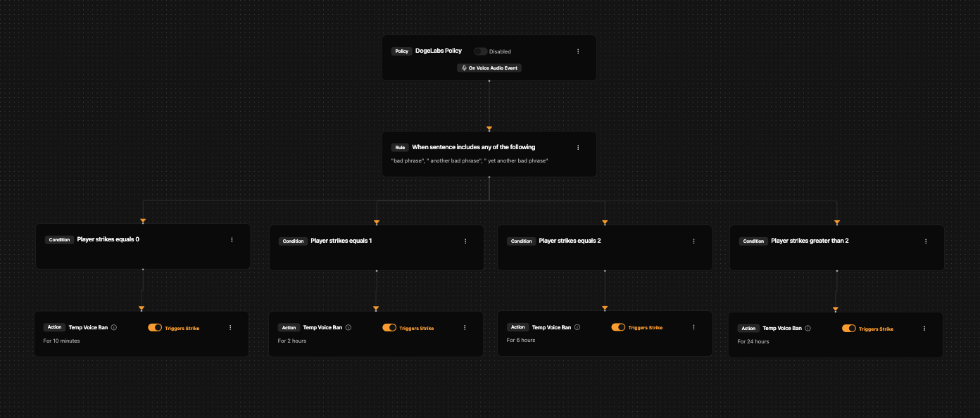Toggle Triggers Strike on 6 hours ban
980x418 pixels.
618,327
